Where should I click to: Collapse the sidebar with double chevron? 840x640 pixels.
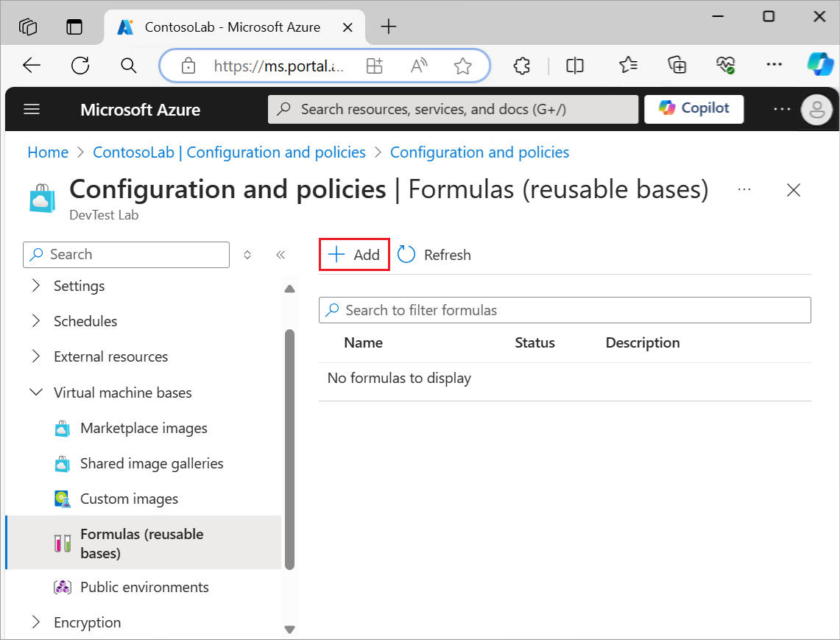pos(280,255)
